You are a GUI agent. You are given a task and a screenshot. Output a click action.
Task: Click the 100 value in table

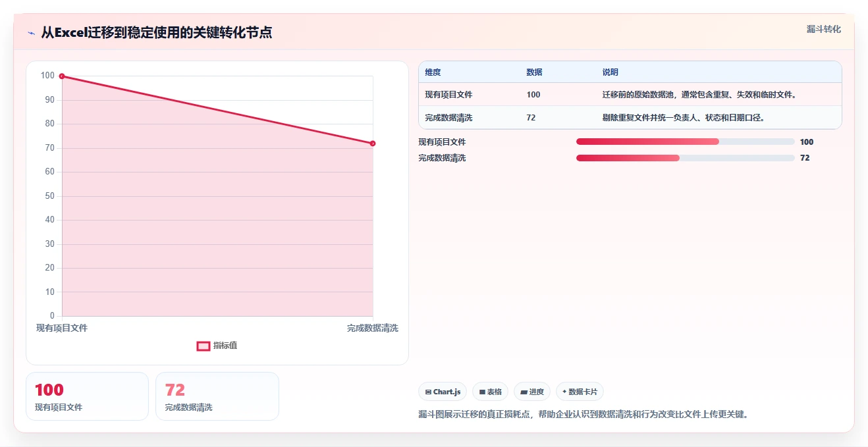[533, 95]
